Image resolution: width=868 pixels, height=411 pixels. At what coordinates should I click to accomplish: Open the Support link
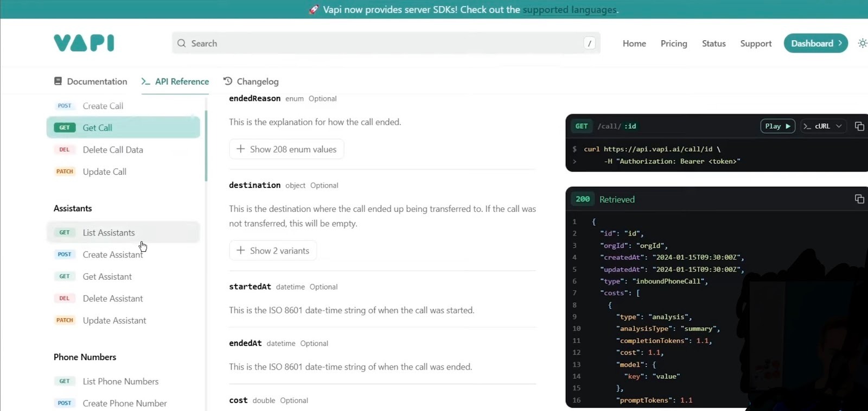click(756, 43)
